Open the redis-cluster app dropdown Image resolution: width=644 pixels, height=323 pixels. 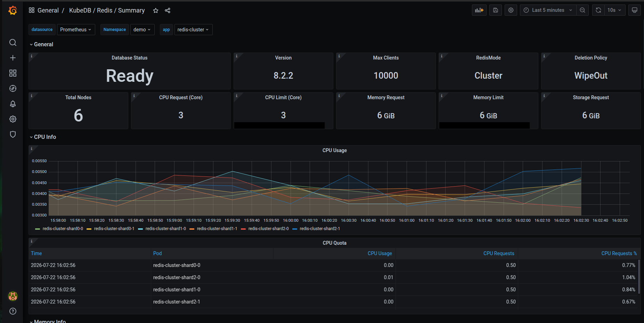tap(193, 30)
